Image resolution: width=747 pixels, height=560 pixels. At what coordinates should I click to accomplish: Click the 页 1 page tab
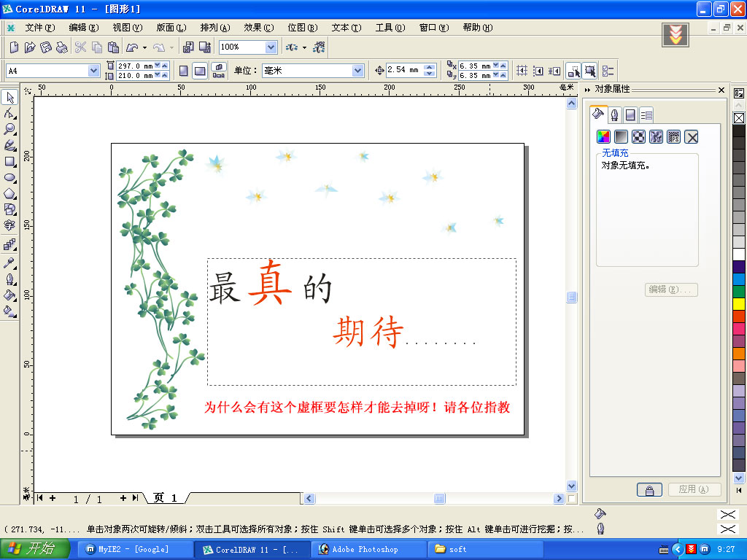(x=166, y=498)
